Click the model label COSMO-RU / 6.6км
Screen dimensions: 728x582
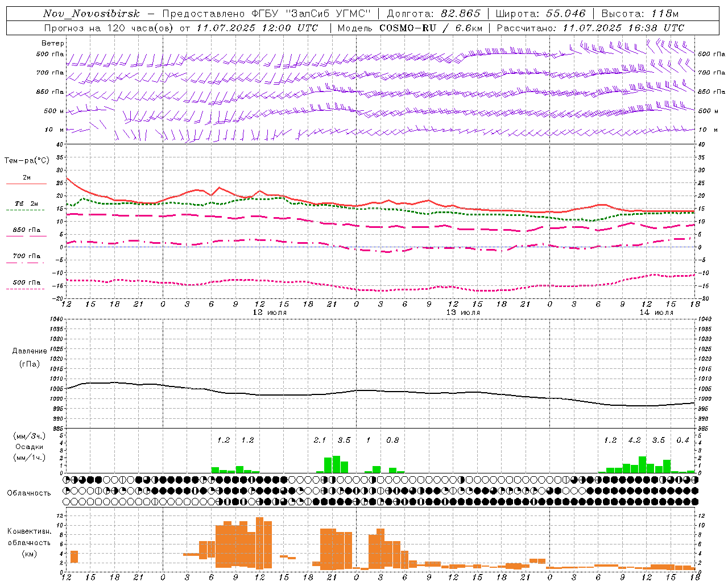(431, 28)
